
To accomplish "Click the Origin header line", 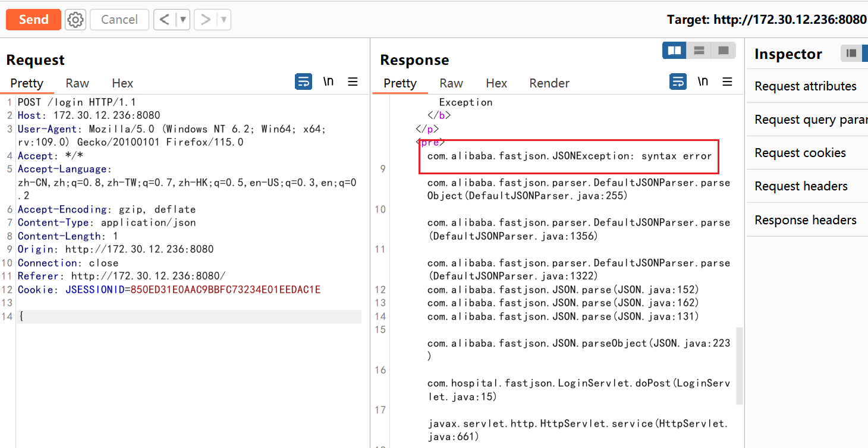I will tap(115, 249).
